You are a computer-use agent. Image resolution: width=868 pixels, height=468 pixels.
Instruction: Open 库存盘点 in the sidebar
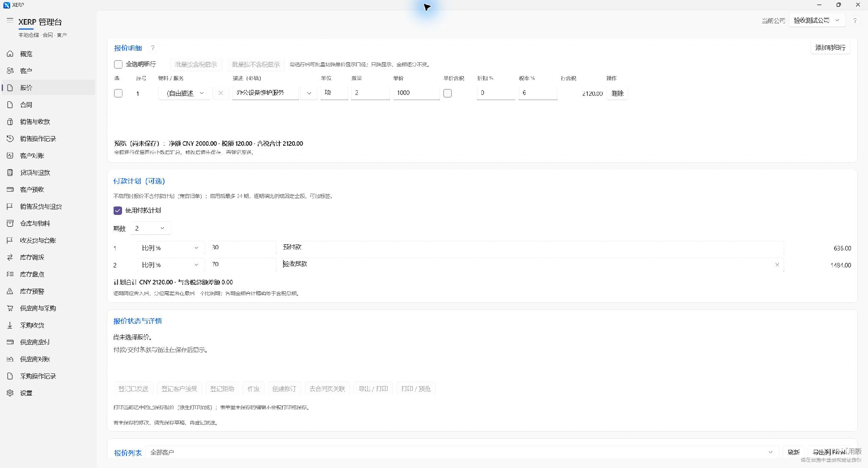pyautogui.click(x=48, y=274)
